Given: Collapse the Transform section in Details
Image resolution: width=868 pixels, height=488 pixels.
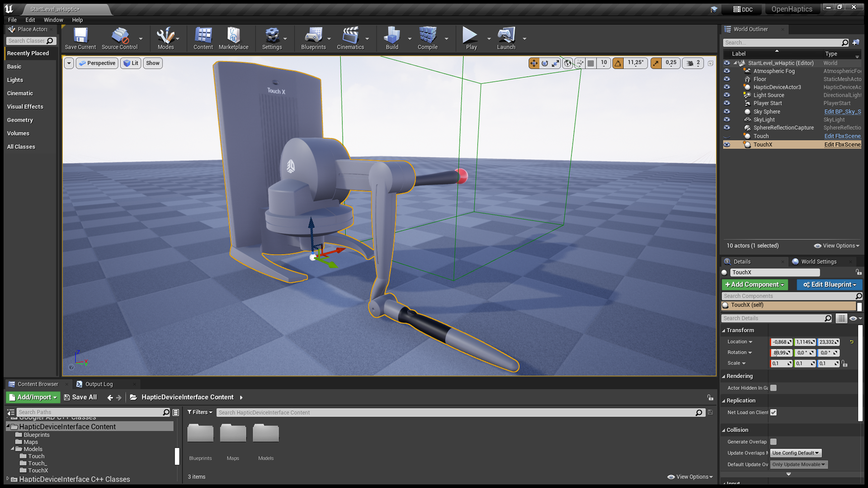Looking at the screenshot, I should tap(724, 330).
